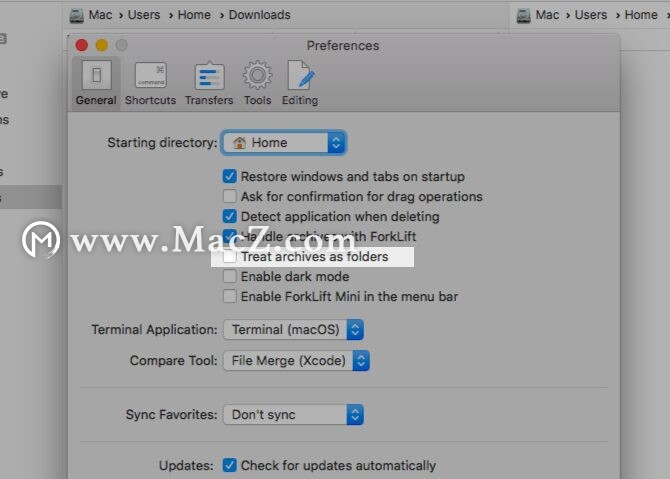The height and width of the screenshot is (479, 670).
Task: Switch to the Editing tab label
Action: [x=300, y=100]
